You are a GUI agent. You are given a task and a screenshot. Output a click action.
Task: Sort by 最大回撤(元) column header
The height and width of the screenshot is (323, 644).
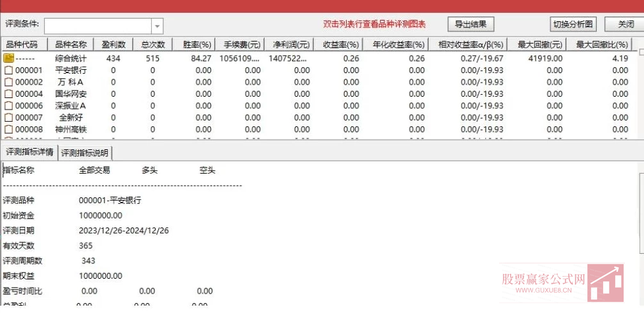(537, 44)
